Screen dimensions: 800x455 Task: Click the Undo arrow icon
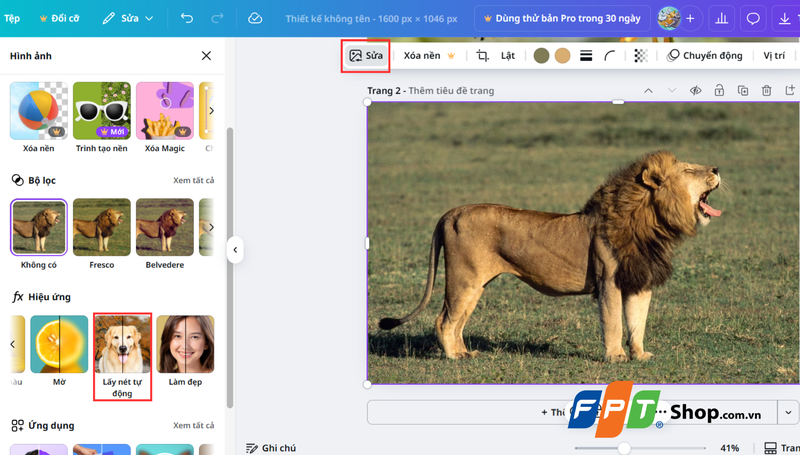[187, 18]
